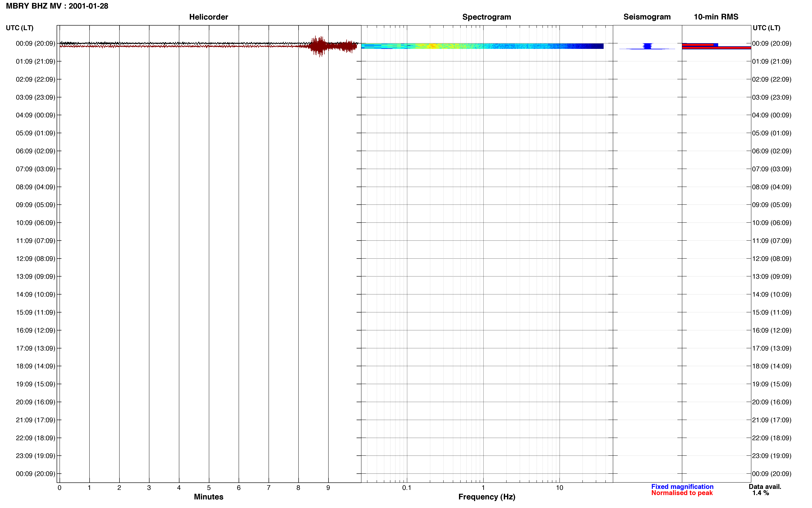
Task: Click the right time label '23:09 (19:09)'
Action: (x=772, y=456)
